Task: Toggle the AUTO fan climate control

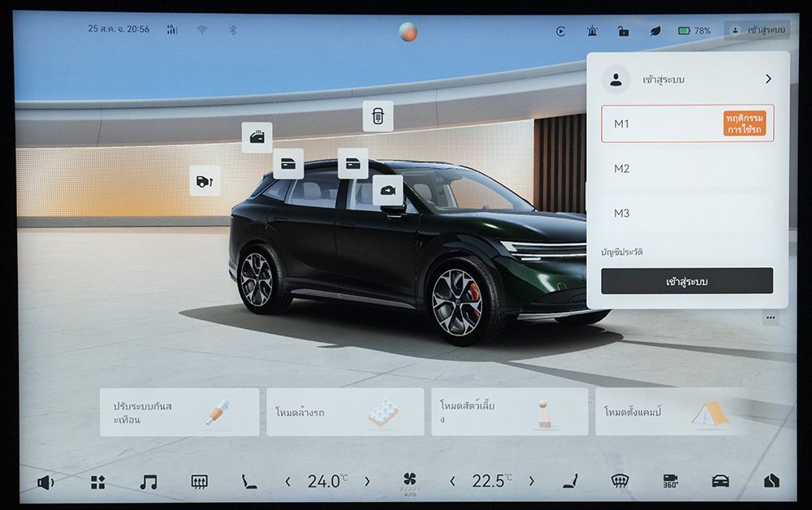Action: click(409, 482)
